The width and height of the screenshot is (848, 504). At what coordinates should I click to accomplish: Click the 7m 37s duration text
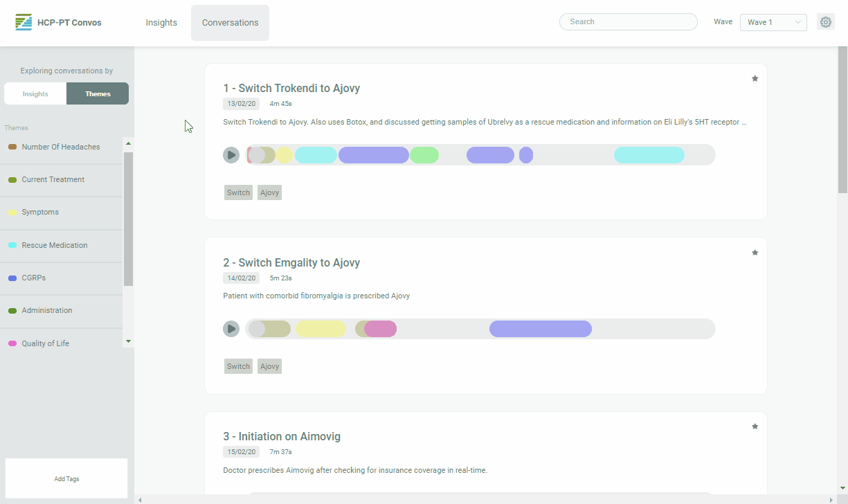click(x=280, y=452)
